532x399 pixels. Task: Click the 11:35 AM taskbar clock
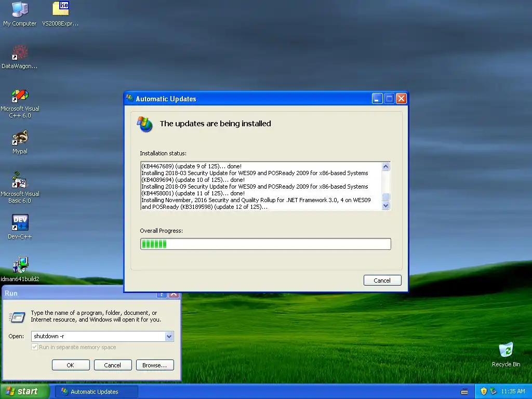tap(513, 391)
